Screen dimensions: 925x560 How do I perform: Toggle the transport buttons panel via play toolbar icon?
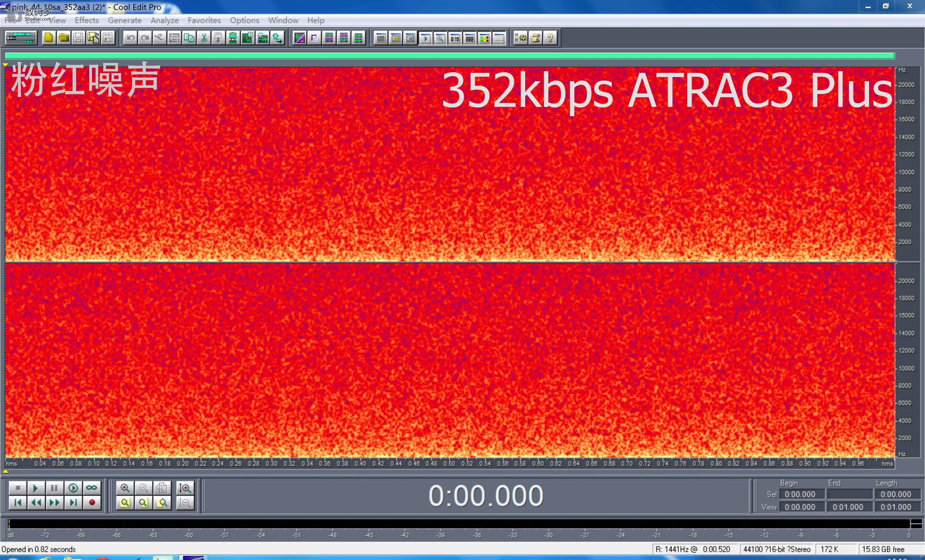click(425, 38)
